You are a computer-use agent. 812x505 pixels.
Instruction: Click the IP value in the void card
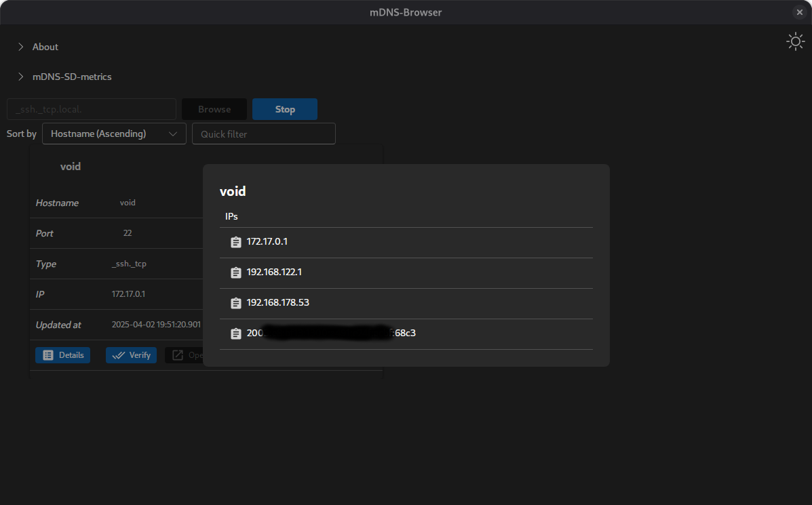coord(128,294)
